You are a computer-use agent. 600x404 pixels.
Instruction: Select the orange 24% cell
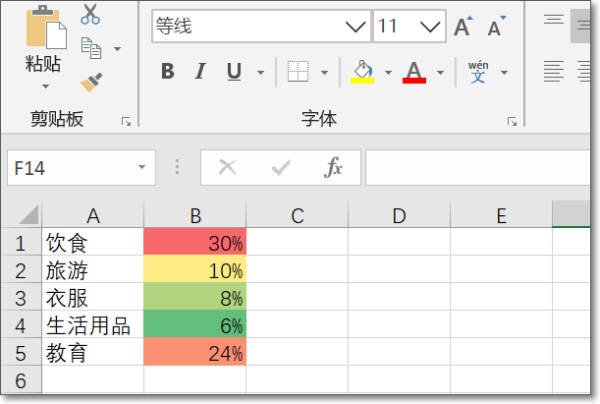tap(195, 352)
